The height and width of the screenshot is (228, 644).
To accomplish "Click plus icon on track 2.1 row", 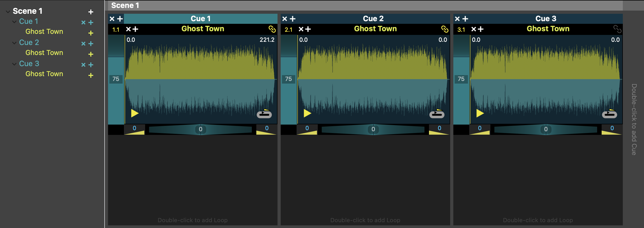I will point(308,29).
